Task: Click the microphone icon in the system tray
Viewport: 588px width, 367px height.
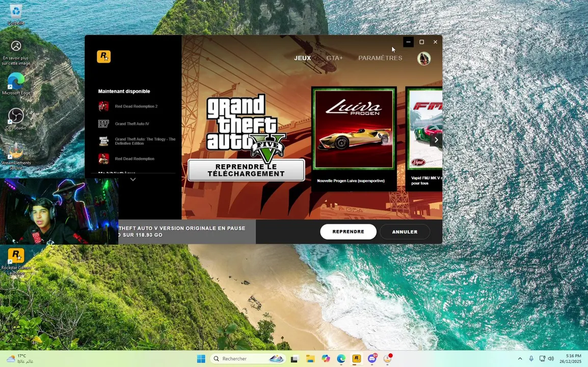Action: pos(531,359)
